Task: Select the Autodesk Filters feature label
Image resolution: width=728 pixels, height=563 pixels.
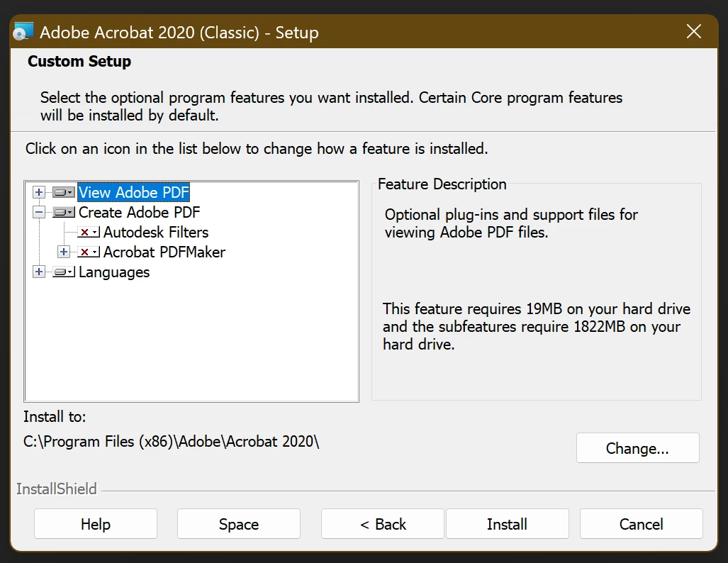Action: tap(156, 233)
